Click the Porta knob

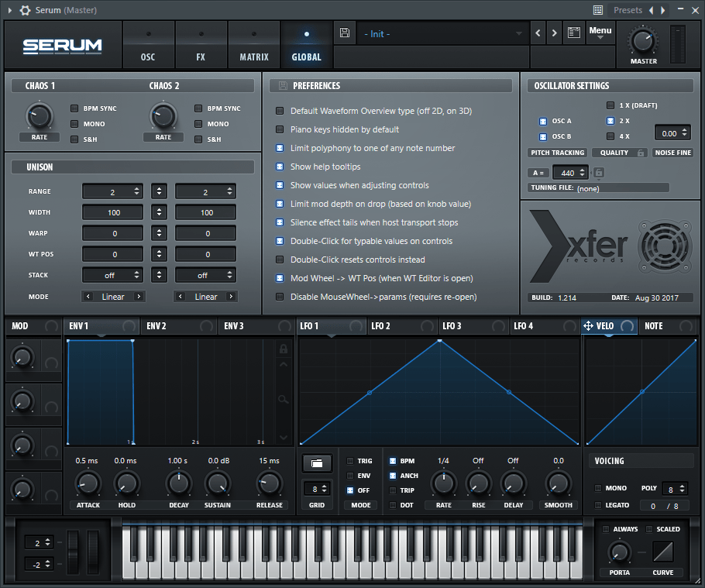coord(619,553)
